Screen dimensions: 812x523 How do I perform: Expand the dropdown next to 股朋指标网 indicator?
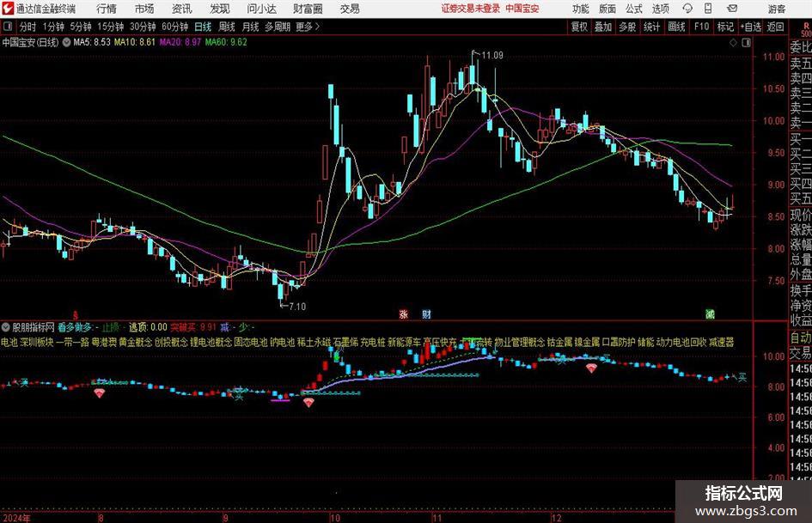pyautogui.click(x=6, y=327)
